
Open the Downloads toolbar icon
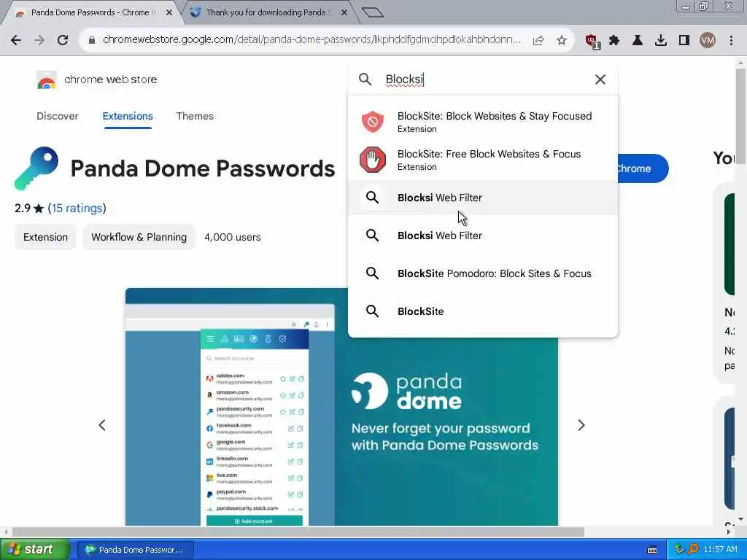661,40
